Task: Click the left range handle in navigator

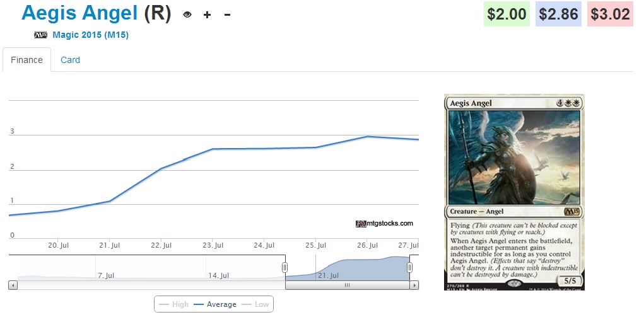Action: coord(285,268)
